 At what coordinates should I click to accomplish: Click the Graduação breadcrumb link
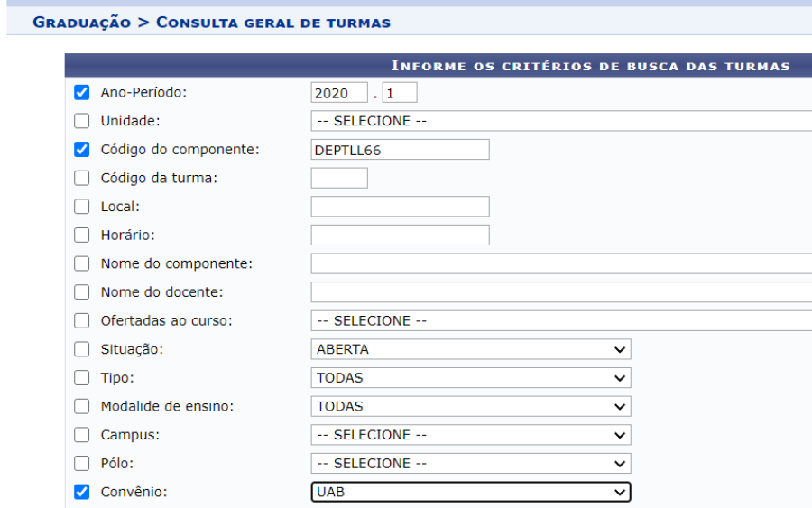81,22
